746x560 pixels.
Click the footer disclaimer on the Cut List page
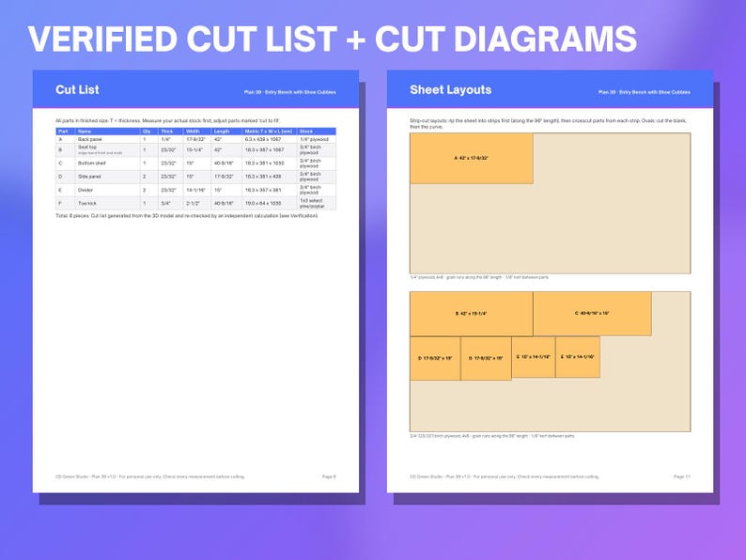(150, 476)
